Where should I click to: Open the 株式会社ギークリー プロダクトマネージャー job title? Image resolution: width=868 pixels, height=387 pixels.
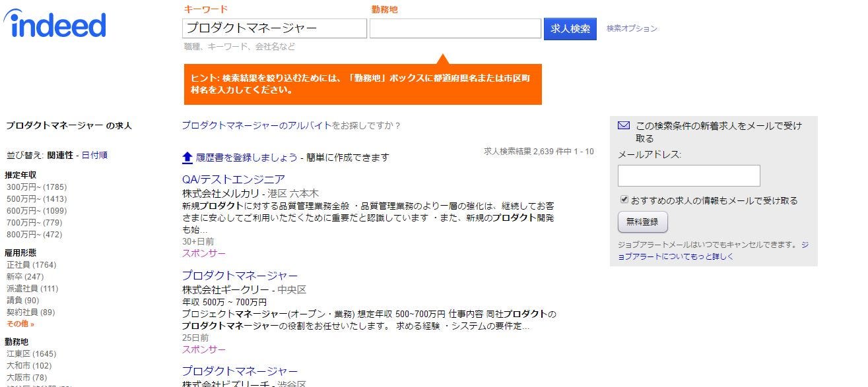click(x=240, y=276)
